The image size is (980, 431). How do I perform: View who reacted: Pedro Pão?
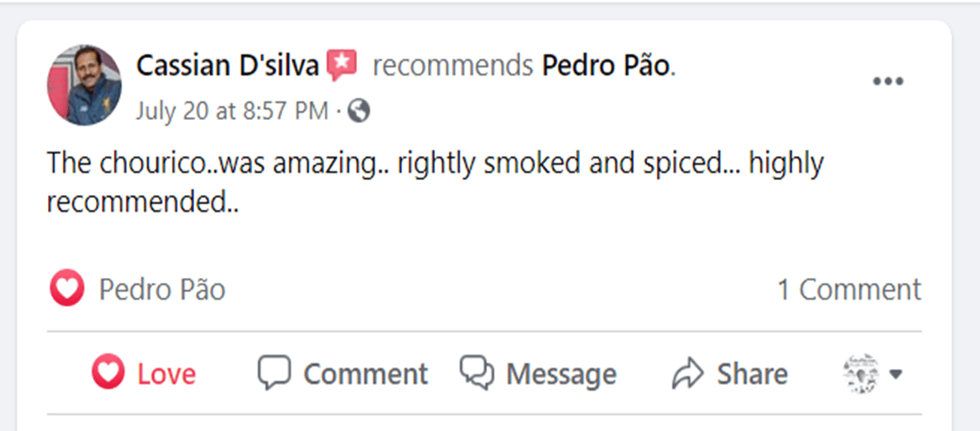[162, 289]
